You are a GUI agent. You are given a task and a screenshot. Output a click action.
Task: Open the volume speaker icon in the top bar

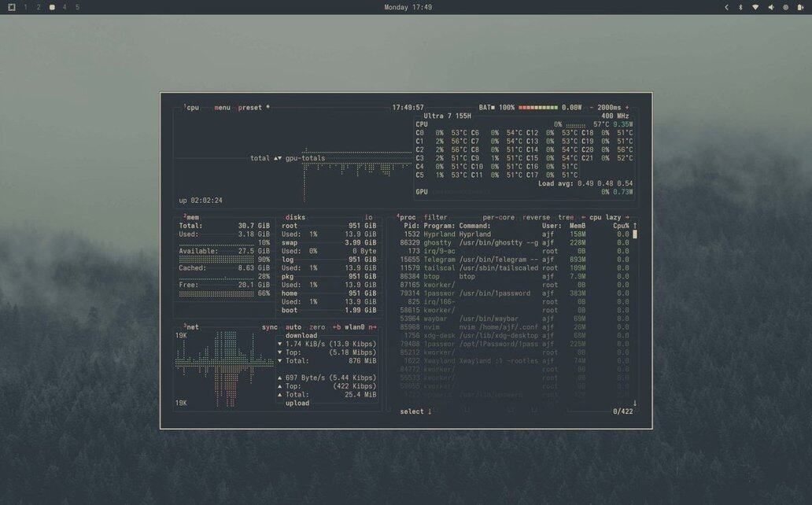click(770, 7)
